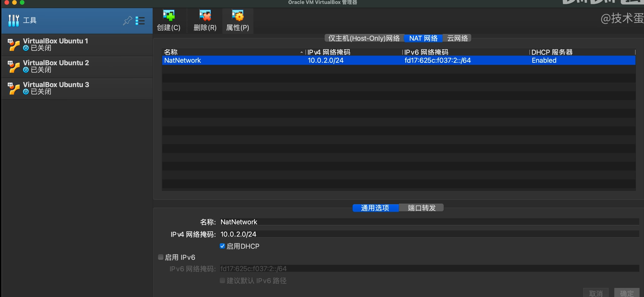This screenshot has width=644, height=297.
Task: Select the NatNetwork row name
Action: coord(182,60)
